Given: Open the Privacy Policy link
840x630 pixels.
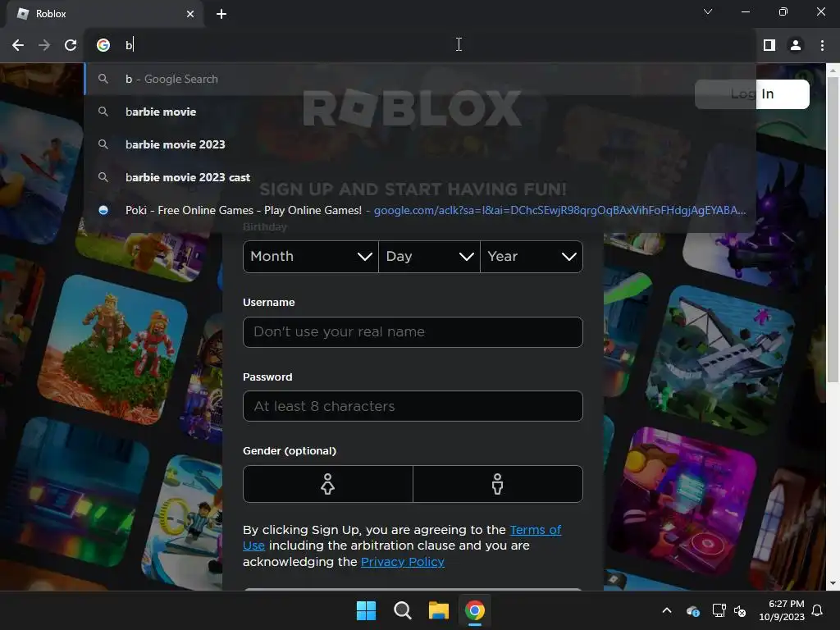Looking at the screenshot, I should pos(402,562).
